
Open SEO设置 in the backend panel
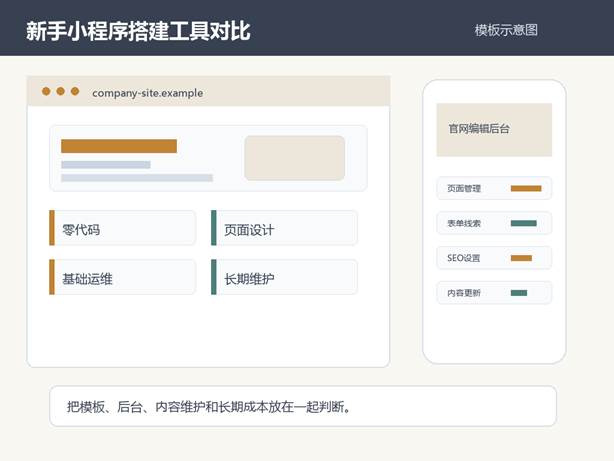tap(494, 258)
